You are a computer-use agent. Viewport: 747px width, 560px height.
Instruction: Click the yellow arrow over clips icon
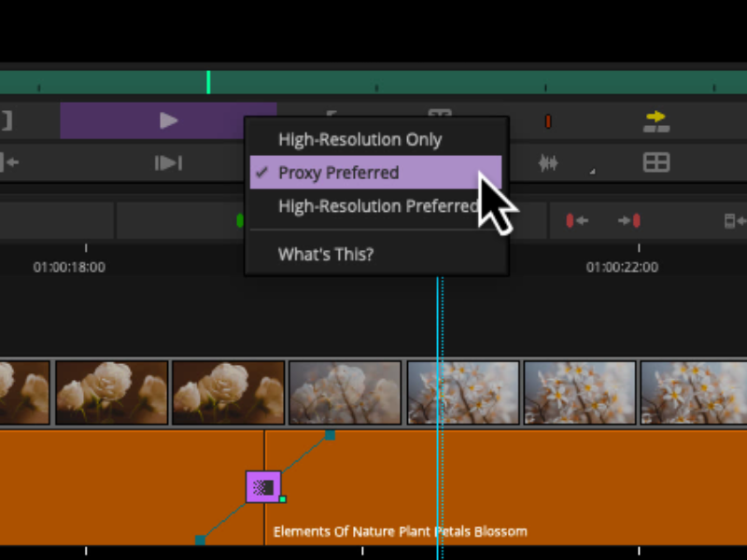click(656, 121)
